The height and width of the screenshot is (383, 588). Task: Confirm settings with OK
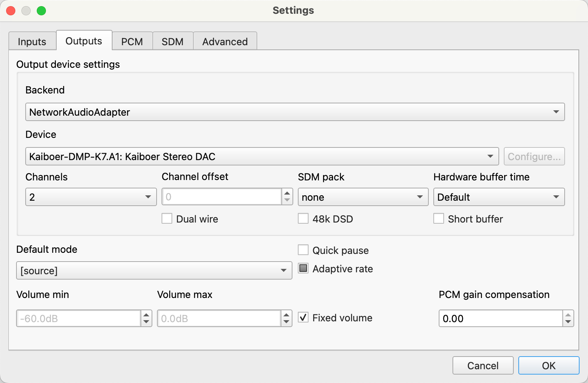(x=549, y=365)
